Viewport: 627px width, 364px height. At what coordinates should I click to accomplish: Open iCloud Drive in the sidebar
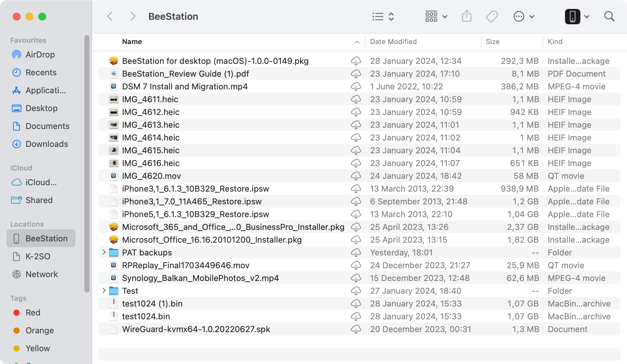pos(41,182)
